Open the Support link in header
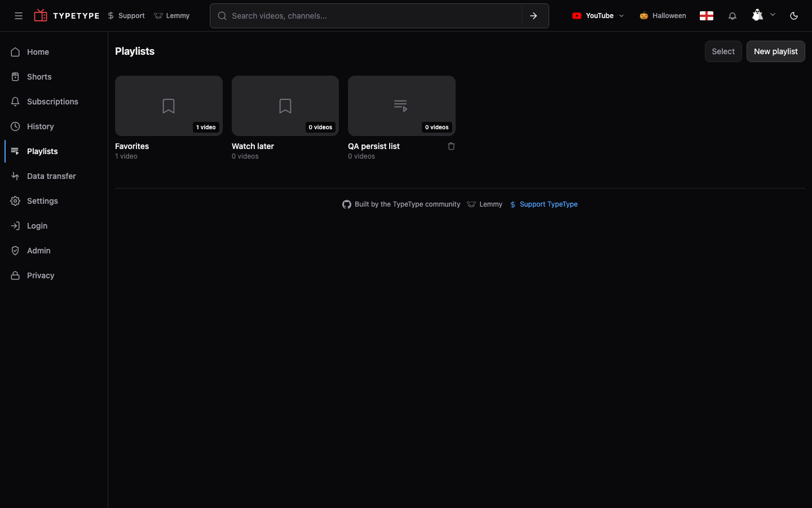 point(126,16)
